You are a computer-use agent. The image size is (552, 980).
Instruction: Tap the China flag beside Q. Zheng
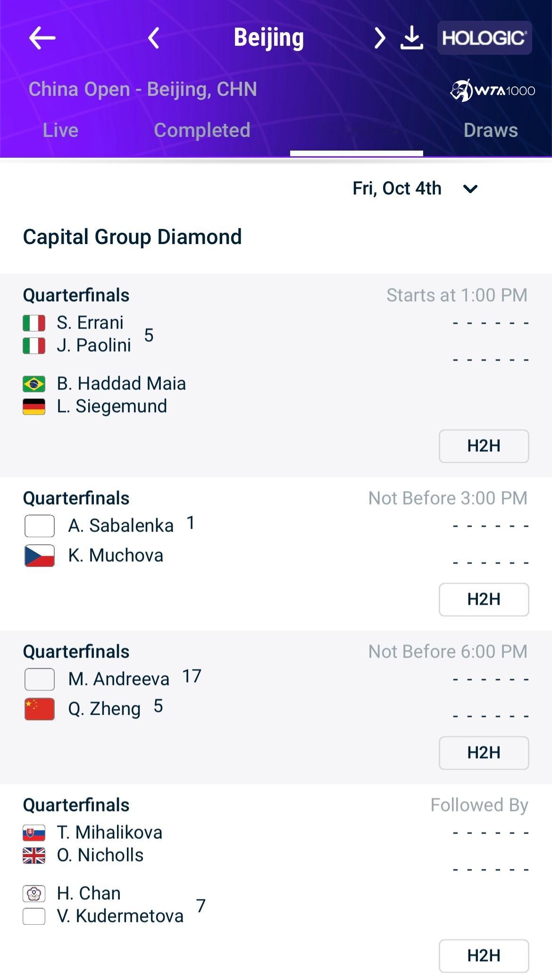(40, 709)
